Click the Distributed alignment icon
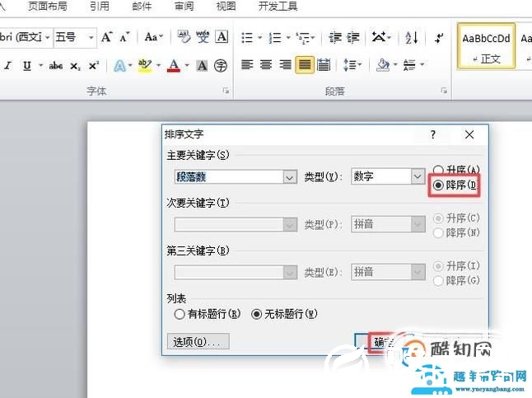The image size is (532, 398). [x=324, y=64]
